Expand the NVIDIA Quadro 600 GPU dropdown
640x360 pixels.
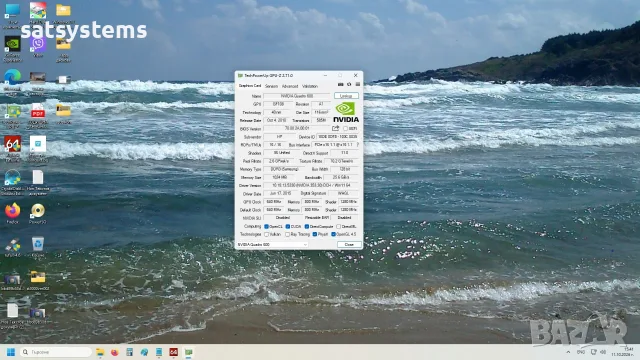tap(273, 244)
